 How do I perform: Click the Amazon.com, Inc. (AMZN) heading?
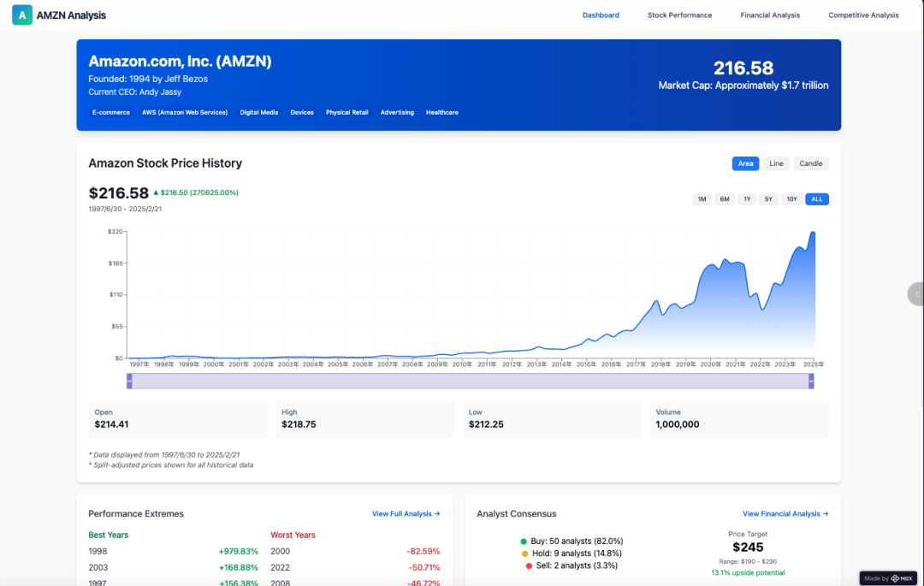(180, 62)
